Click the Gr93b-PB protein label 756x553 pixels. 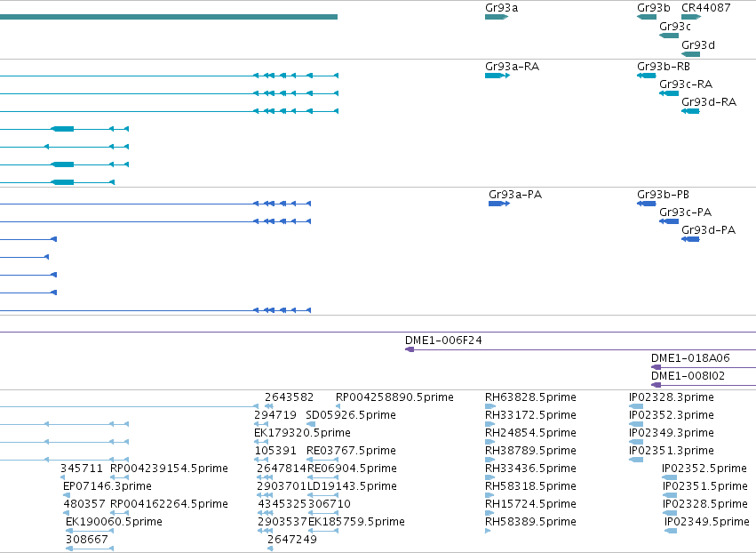pos(663,195)
